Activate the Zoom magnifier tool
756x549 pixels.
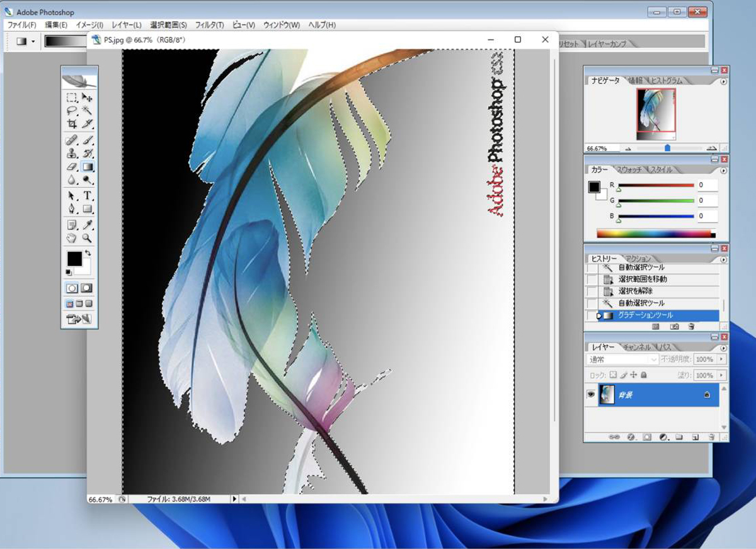[x=88, y=239]
